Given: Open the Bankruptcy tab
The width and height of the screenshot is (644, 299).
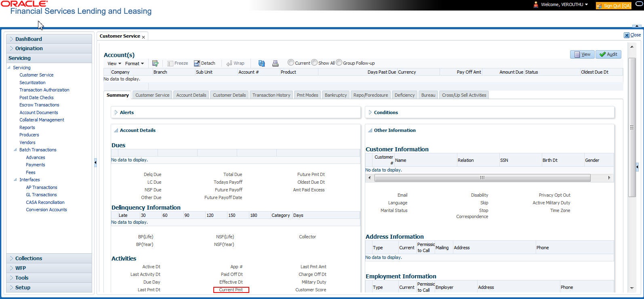Looking at the screenshot, I should (336, 95).
